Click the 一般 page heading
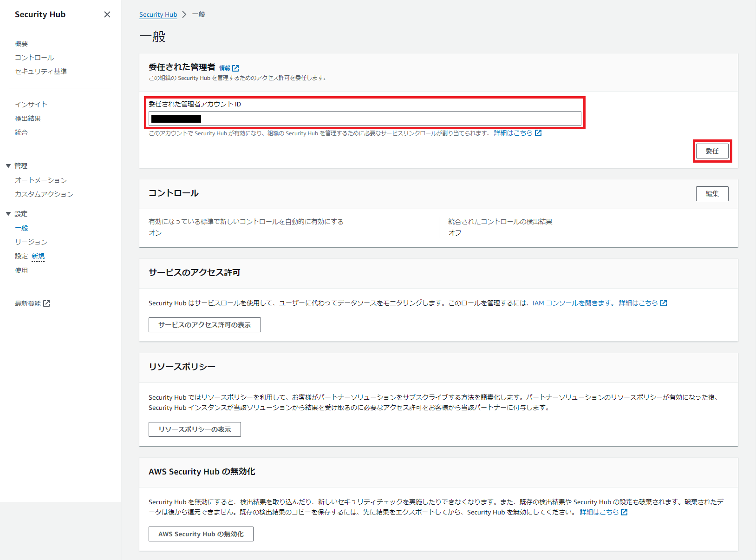 [x=153, y=37]
